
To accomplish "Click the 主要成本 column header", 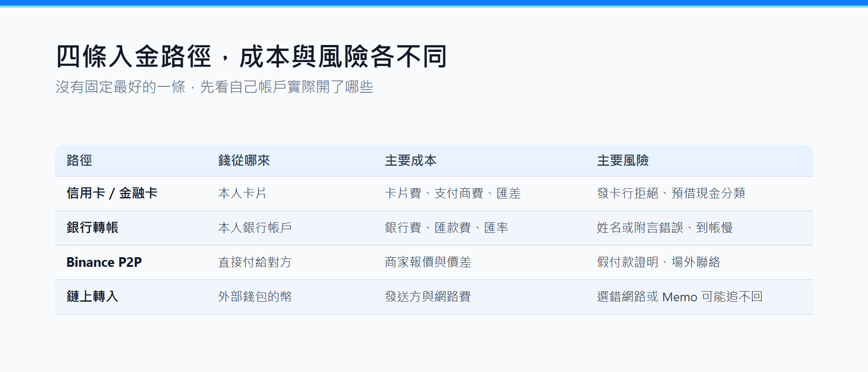I will coord(411,160).
